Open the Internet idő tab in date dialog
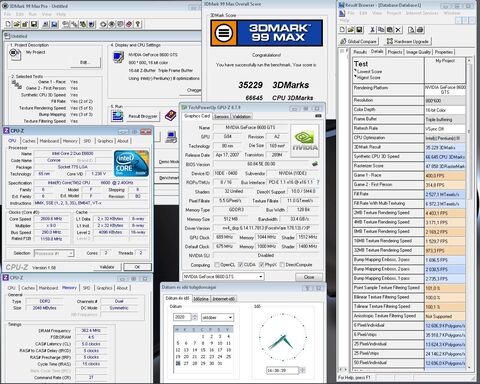The height and width of the screenshot is (384, 480). pos(224,299)
